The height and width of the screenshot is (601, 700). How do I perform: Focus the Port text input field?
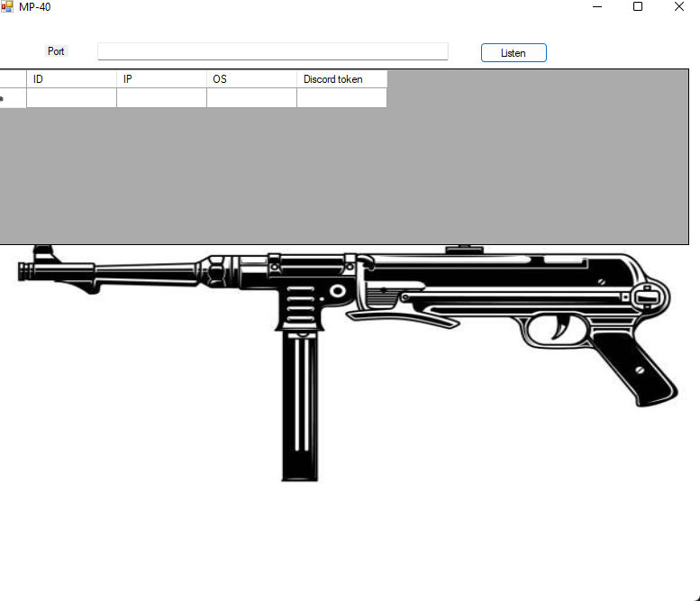coord(273,51)
